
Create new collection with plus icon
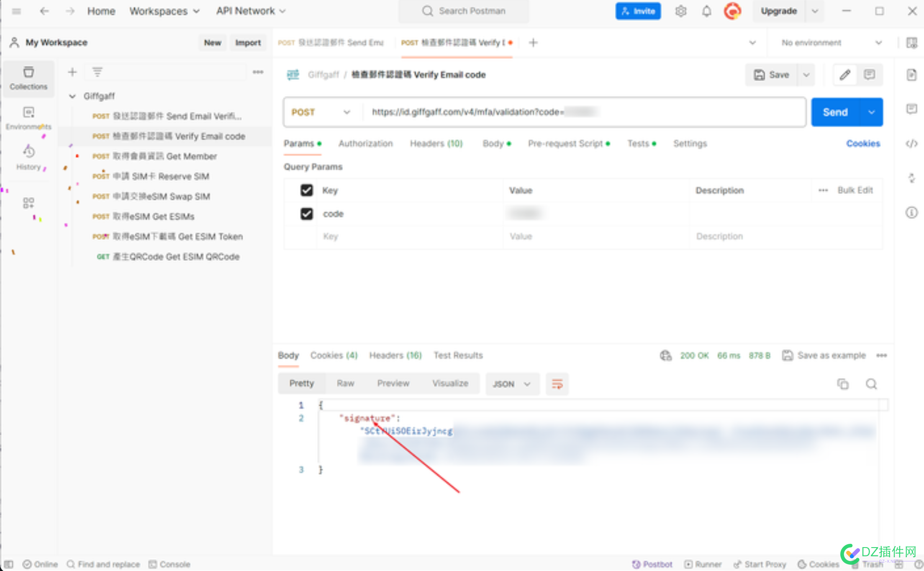[72, 72]
